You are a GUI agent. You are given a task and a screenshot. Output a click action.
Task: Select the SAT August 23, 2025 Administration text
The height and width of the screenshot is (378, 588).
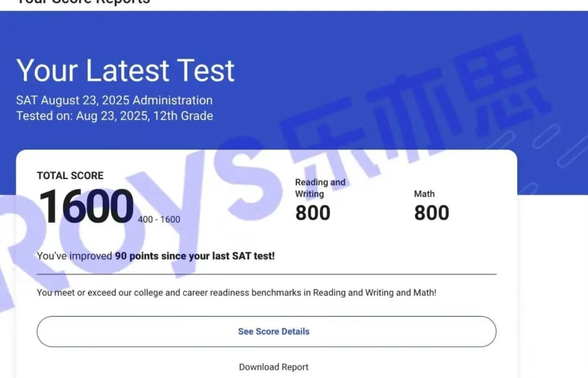tap(114, 100)
